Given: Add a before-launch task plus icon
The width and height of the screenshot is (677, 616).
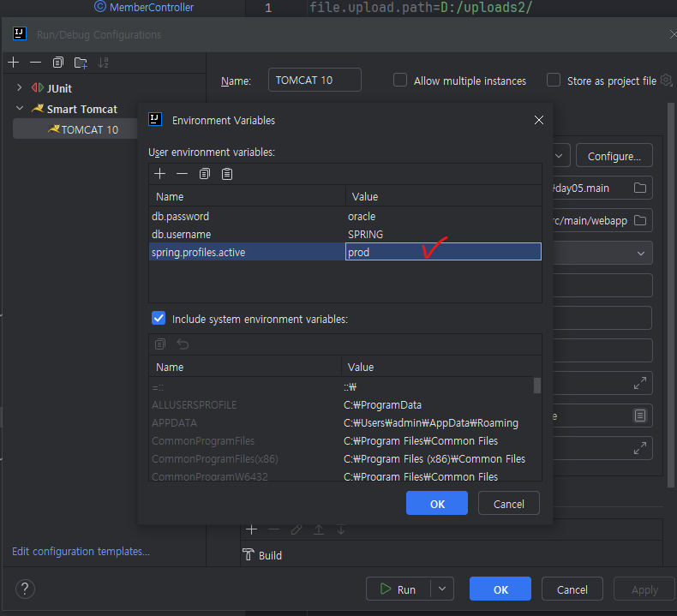Looking at the screenshot, I should [251, 529].
